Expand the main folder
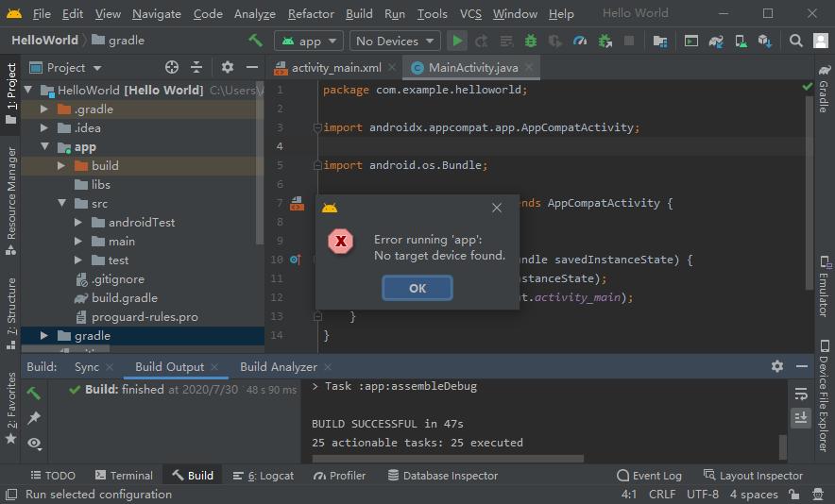This screenshot has height=504, width=835. pyautogui.click(x=78, y=241)
